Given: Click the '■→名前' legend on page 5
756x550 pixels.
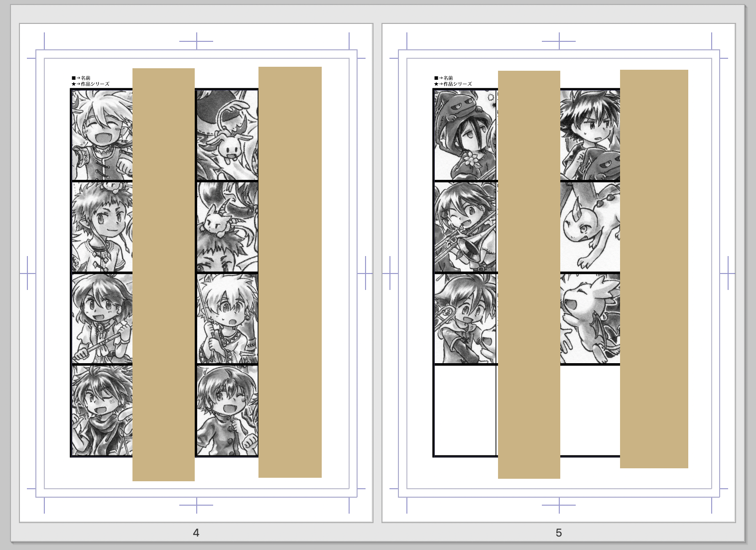Looking at the screenshot, I should click(444, 78).
